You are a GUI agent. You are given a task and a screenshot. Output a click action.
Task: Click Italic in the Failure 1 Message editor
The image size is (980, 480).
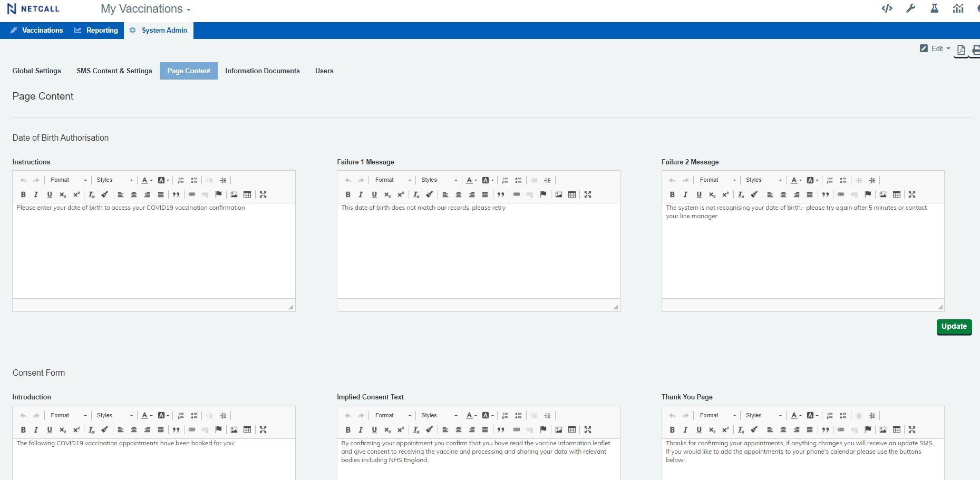361,194
